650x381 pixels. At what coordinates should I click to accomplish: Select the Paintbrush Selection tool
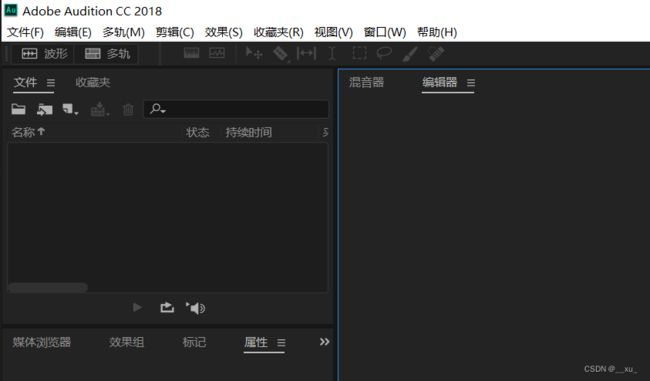[410, 54]
